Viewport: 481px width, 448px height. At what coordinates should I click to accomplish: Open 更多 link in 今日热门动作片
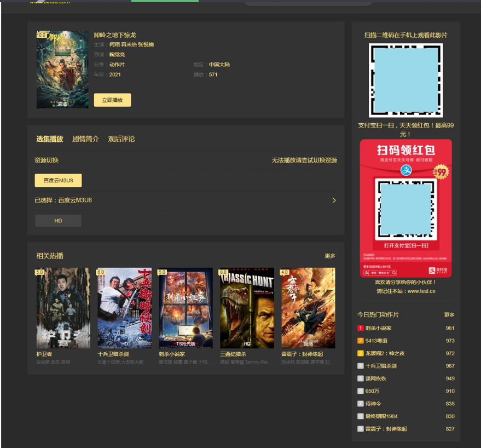(449, 315)
